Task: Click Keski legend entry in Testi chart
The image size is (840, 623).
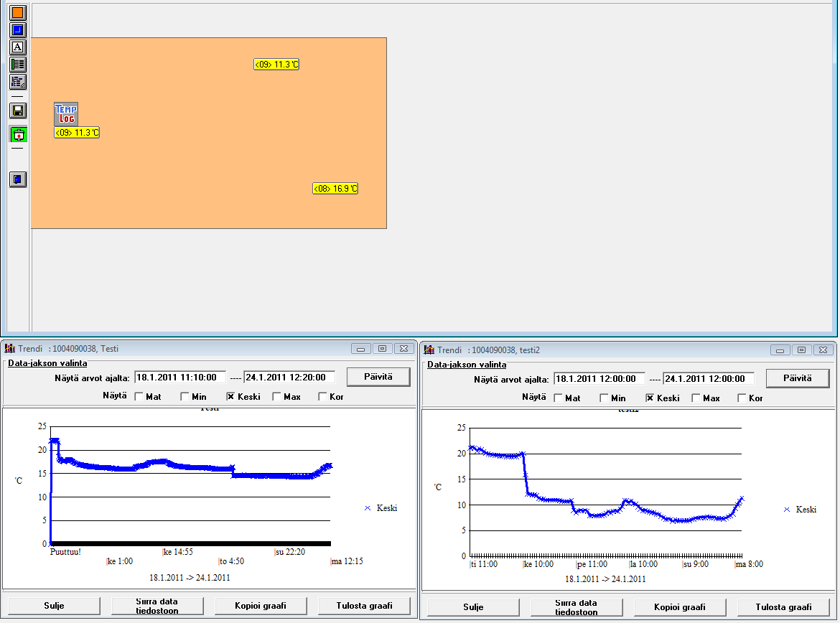Action: [x=381, y=508]
